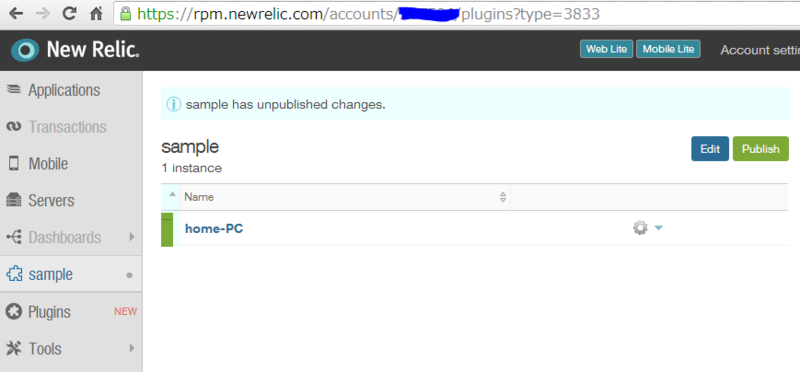Screen dimensions: 800x372
Task: Click the sample page heading
Action: [190, 147]
